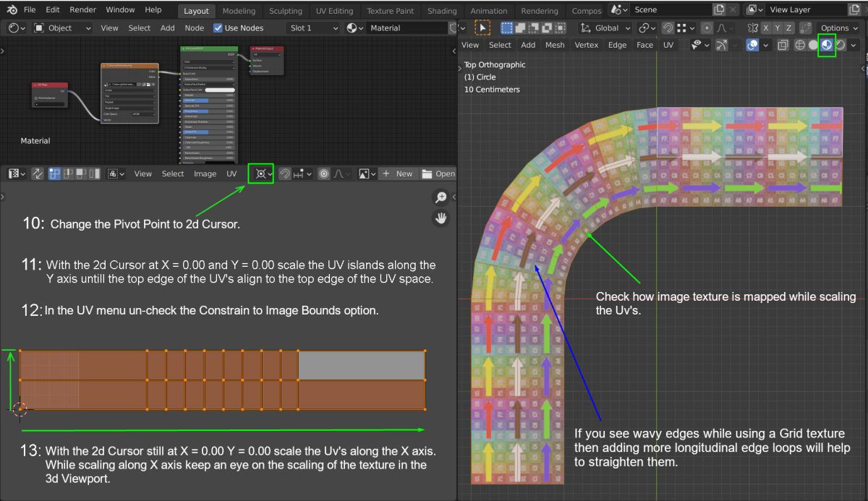Click the New image button
The height and width of the screenshot is (501, 868).
397,174
